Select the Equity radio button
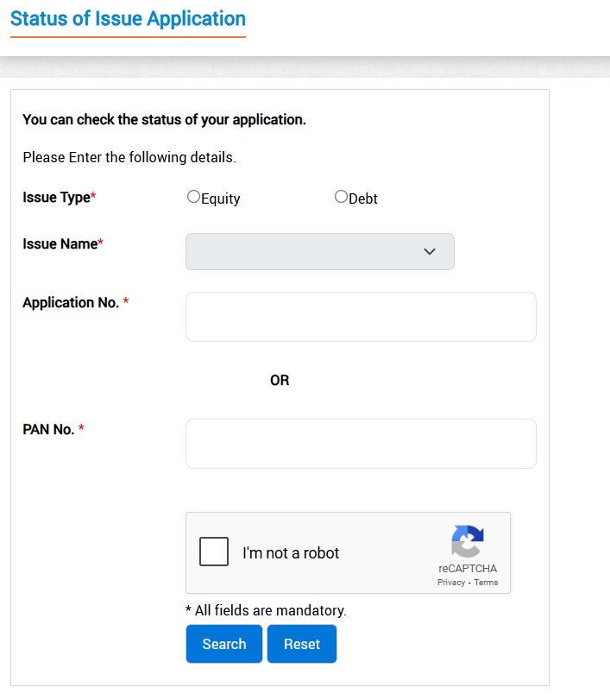Screen dimensions: 610x700 [193, 197]
